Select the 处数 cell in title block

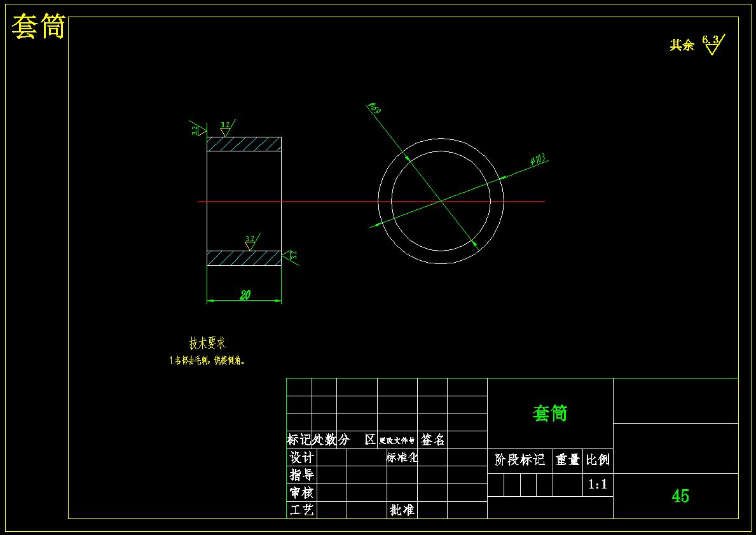tap(324, 440)
